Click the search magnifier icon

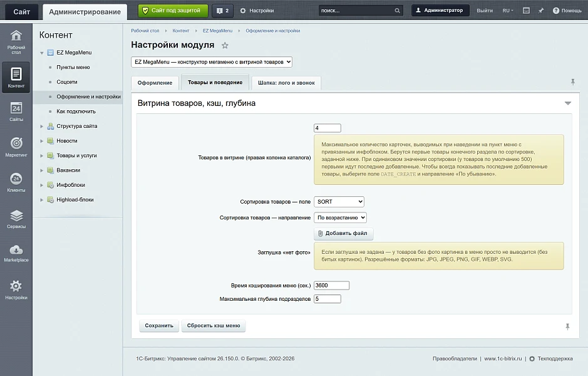point(397,11)
